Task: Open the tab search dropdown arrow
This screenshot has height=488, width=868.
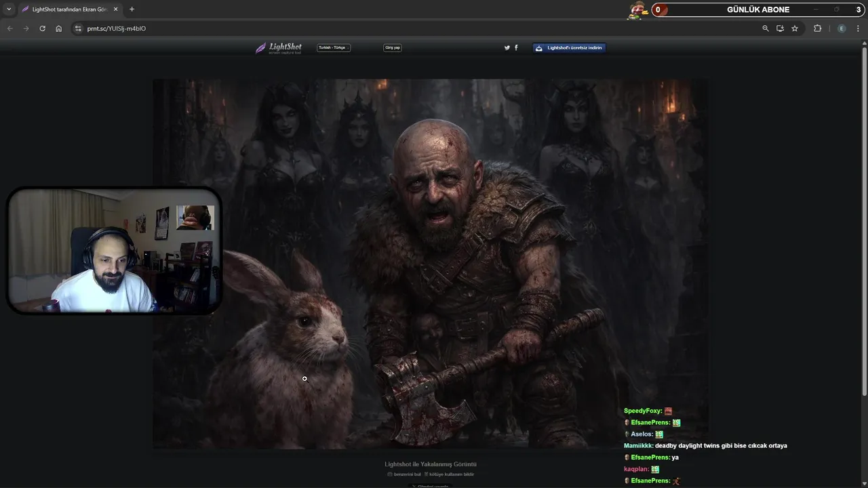Action: (x=9, y=9)
